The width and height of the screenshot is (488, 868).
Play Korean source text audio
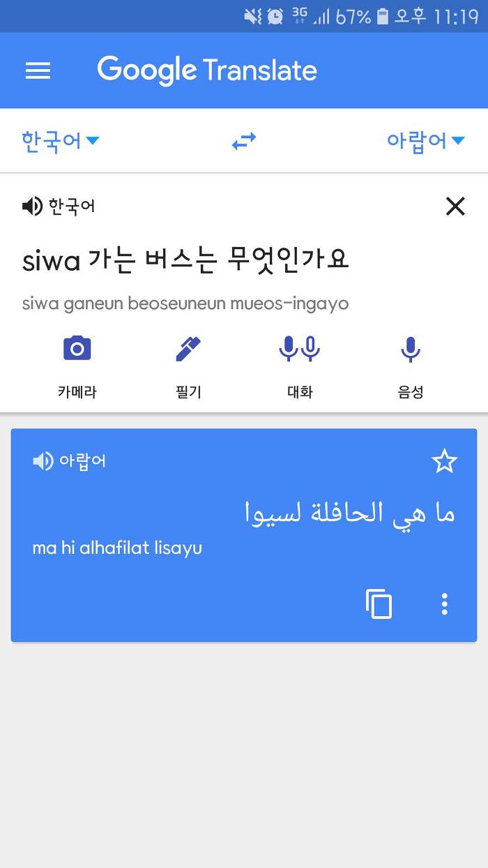click(32, 207)
